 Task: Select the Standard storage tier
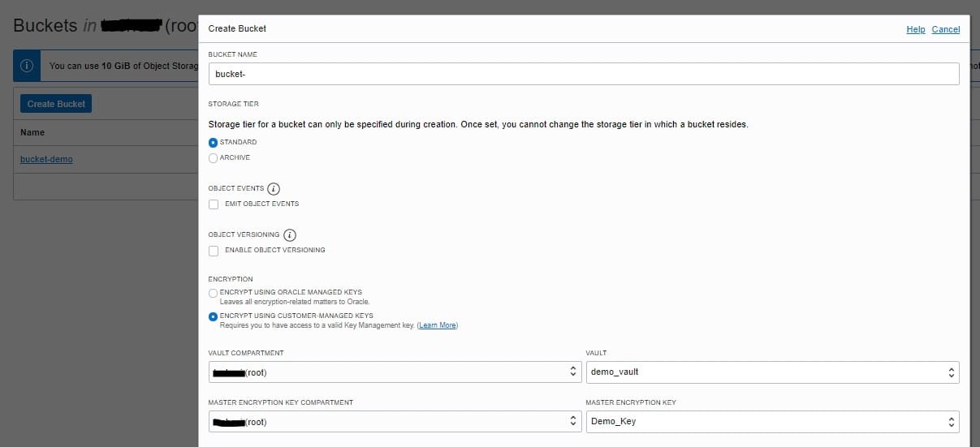(x=214, y=142)
